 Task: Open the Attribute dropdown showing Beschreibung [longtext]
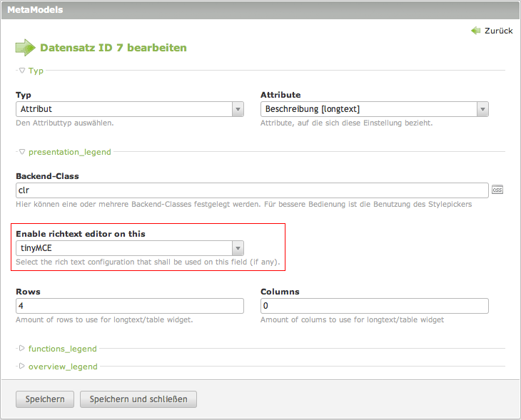point(375,109)
